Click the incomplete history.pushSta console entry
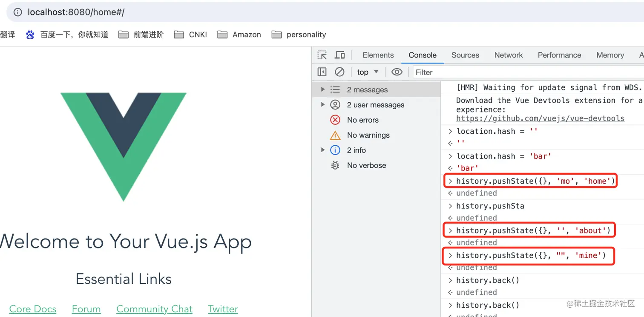Image resolution: width=644 pixels, height=317 pixels. click(490, 206)
